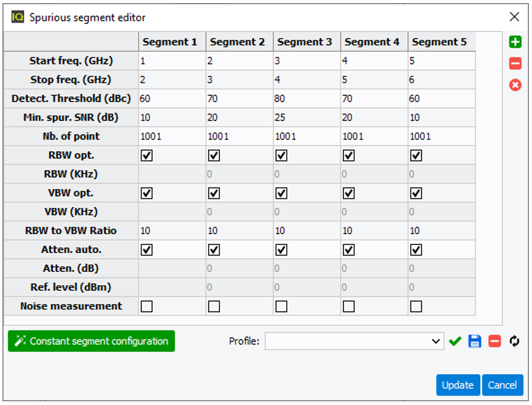Edit Detect. Threshold value for Segment 3
532x405 pixels.
coord(307,98)
